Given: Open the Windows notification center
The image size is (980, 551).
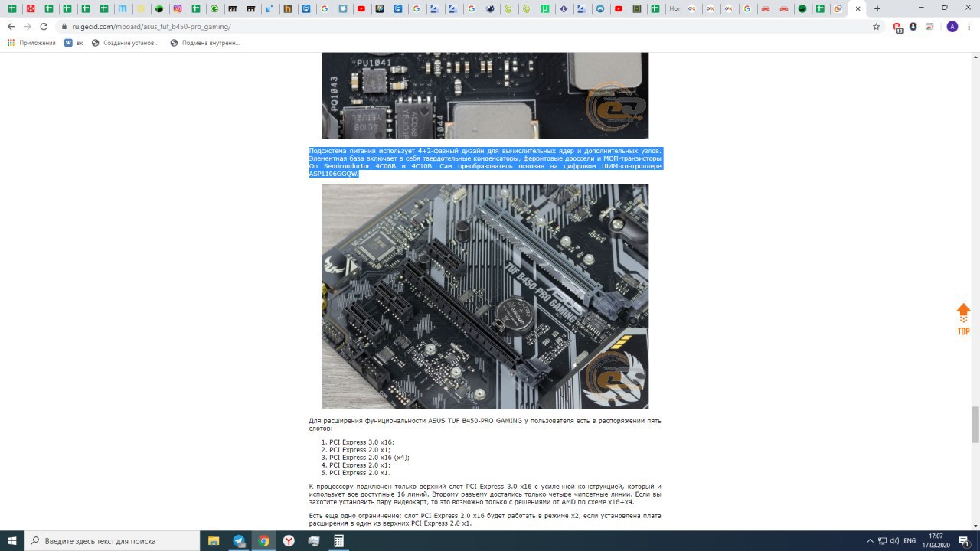Looking at the screenshot, I should [x=964, y=540].
